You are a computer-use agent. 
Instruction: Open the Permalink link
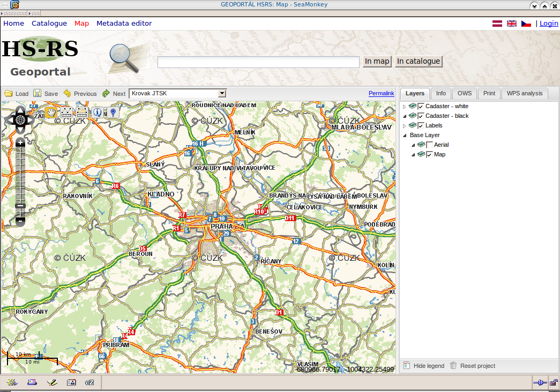tap(382, 93)
